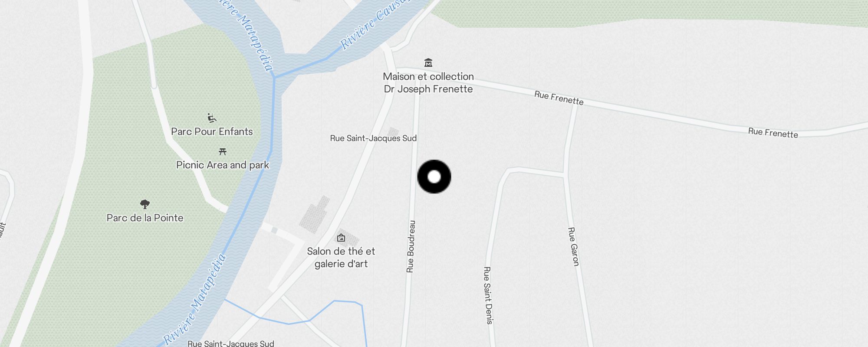Click the Rue Saint-Jacques Sud label near center
The image size is (868, 347).
[373, 138]
